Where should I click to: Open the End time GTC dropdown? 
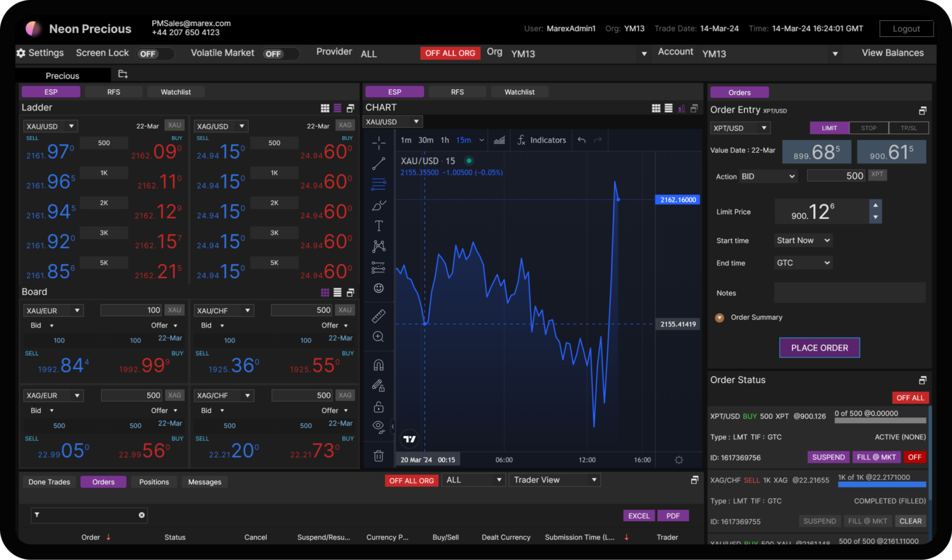[803, 263]
